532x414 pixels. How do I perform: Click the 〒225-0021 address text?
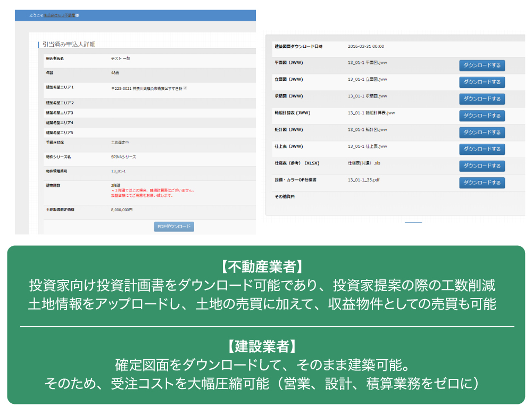[x=147, y=88]
